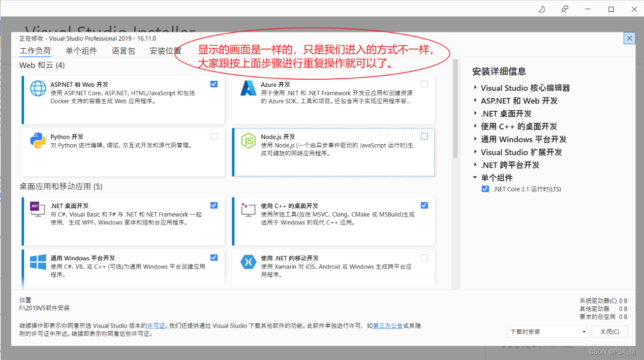
Task: Expand .NET 跨平台开发 details
Action: pyautogui.click(x=475, y=165)
